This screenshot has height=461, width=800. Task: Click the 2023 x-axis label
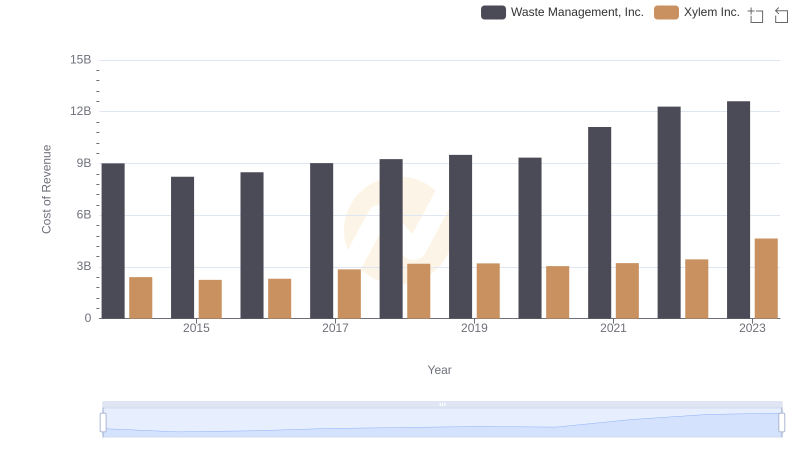click(x=752, y=328)
